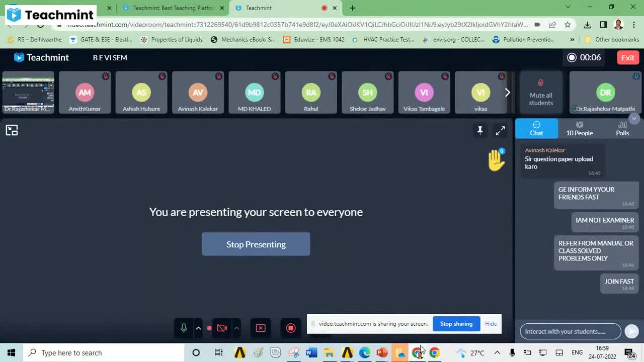The width and height of the screenshot is (644, 362).
Task: Click the Stop Presenting button
Action: [256, 244]
